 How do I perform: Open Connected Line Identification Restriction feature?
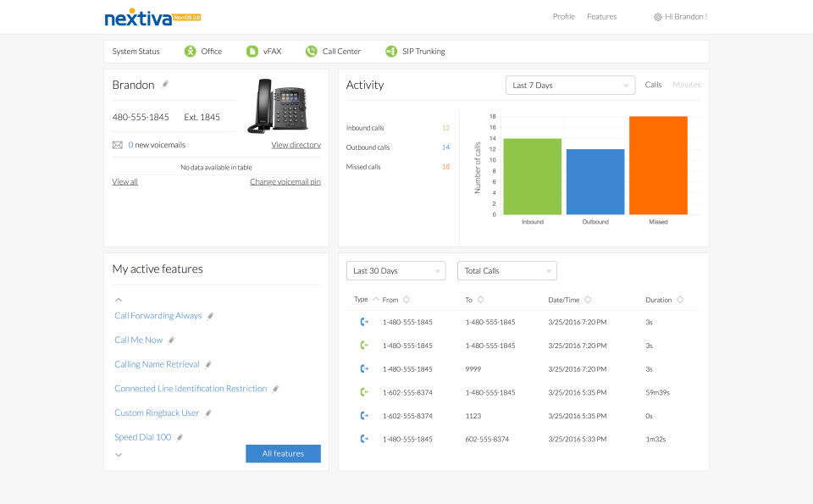191,389
